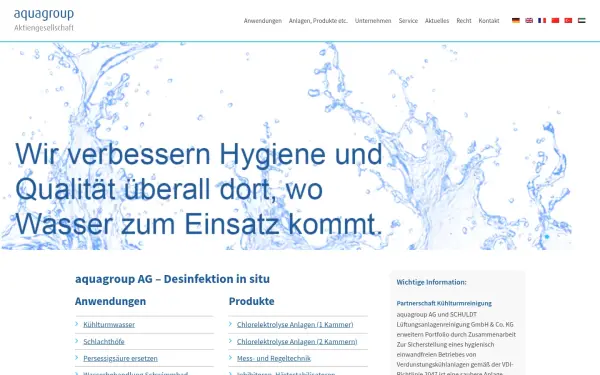Click the text 'Lüftungsanlagenreinigung GmbH & Co. KG'
The height and width of the screenshot is (375, 600).
[455, 324]
